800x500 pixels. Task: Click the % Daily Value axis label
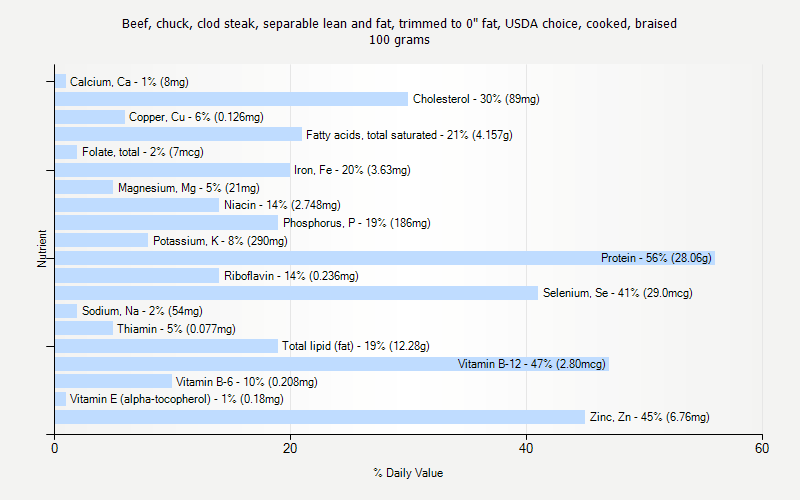(x=408, y=473)
